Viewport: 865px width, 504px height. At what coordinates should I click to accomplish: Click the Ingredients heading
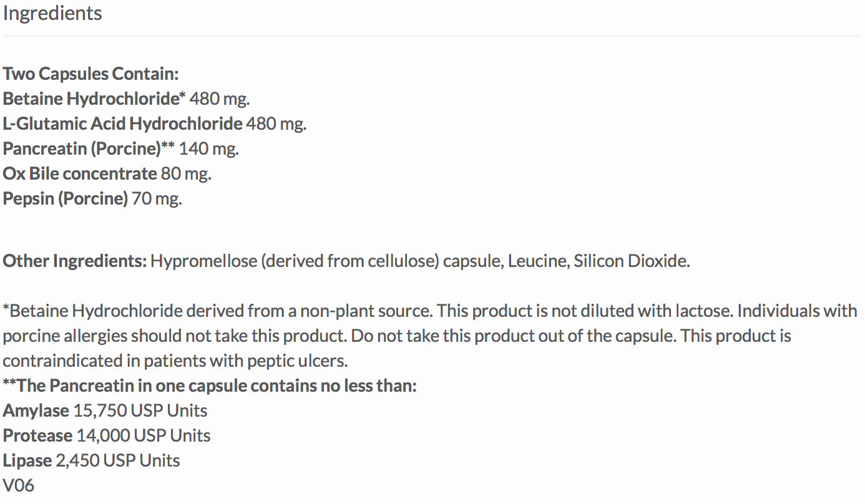(x=52, y=13)
